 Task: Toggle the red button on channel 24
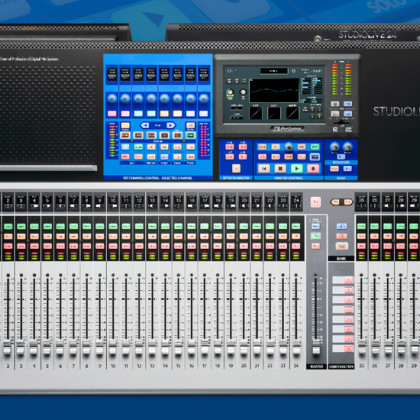point(296,246)
